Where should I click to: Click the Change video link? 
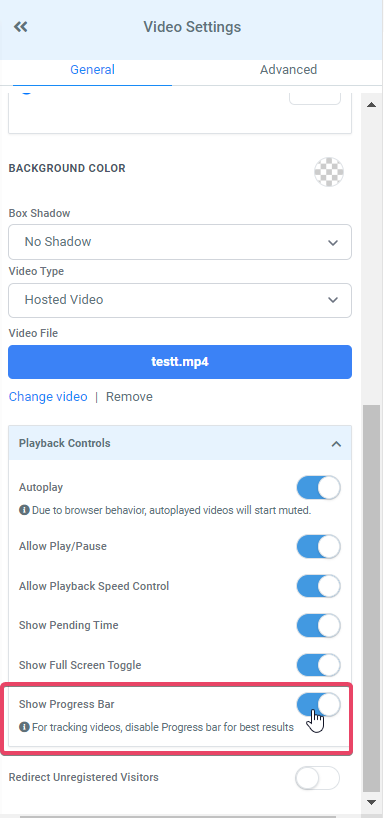[48, 396]
